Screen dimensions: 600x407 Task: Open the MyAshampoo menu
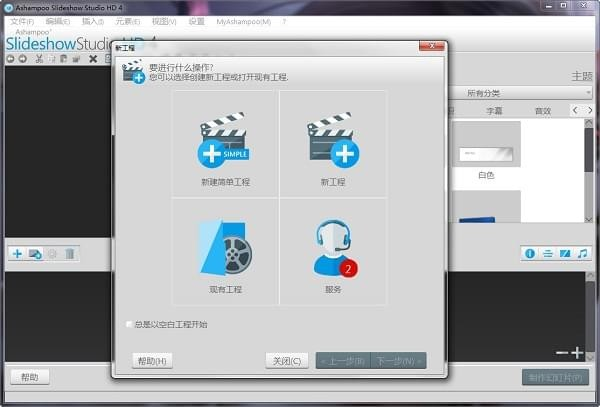(x=241, y=21)
